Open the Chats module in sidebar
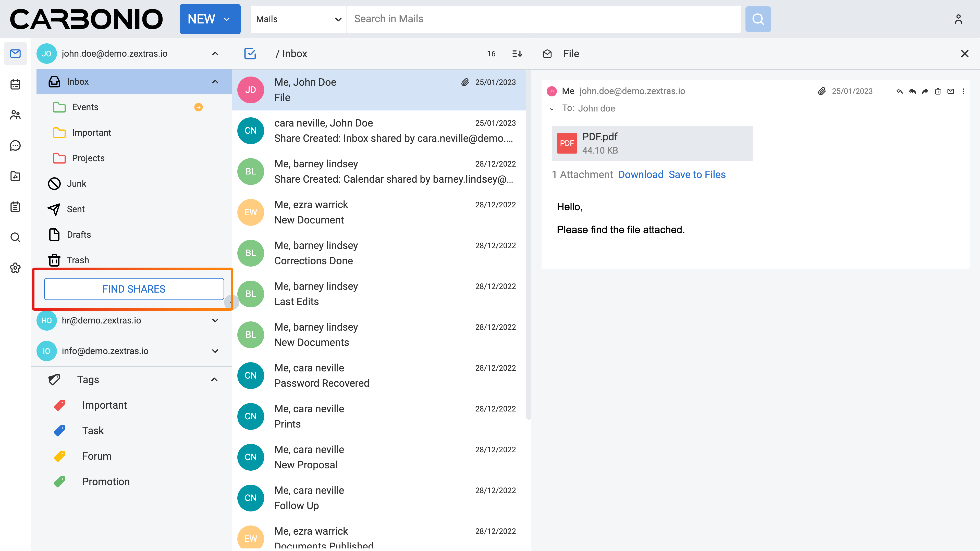The height and width of the screenshot is (551, 980). tap(15, 145)
